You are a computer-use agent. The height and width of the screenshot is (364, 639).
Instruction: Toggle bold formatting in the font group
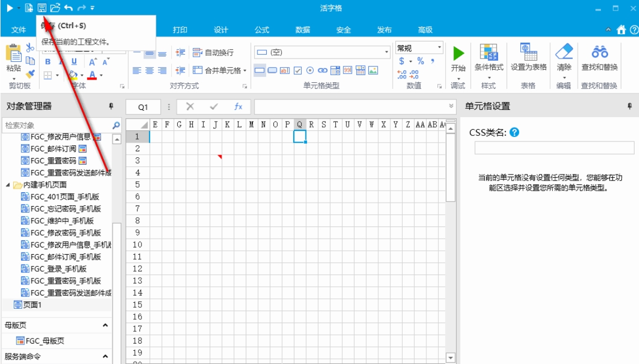coord(47,61)
